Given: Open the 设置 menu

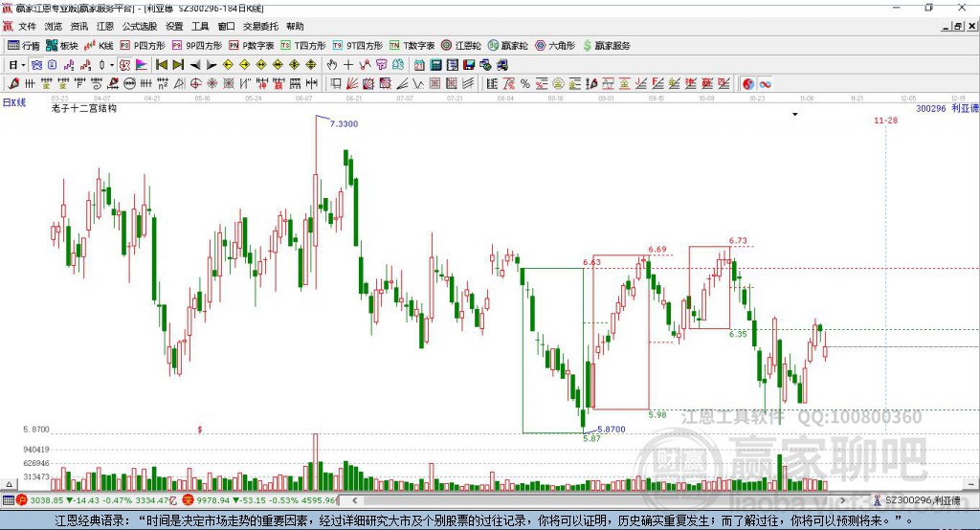Looking at the screenshot, I should (x=174, y=26).
